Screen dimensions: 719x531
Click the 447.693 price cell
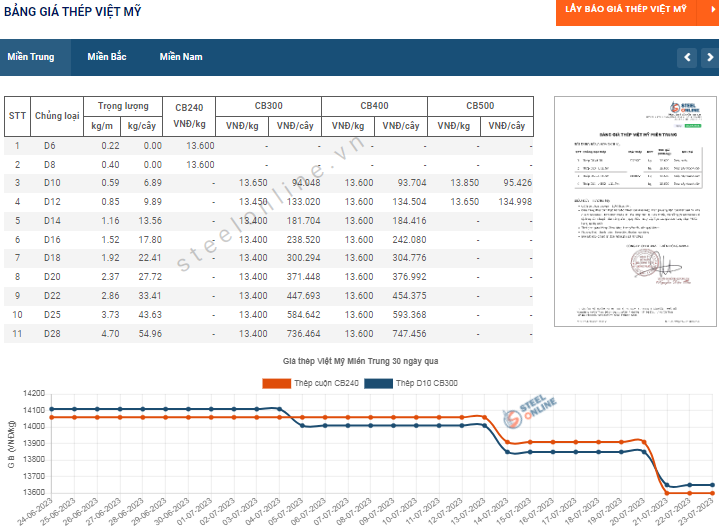[304, 296]
